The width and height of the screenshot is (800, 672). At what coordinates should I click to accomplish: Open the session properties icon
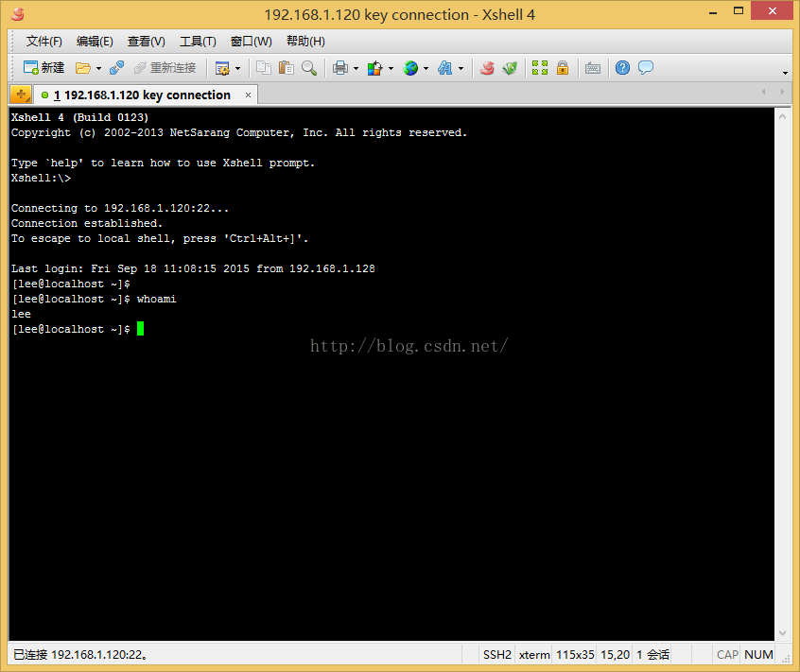(x=222, y=68)
